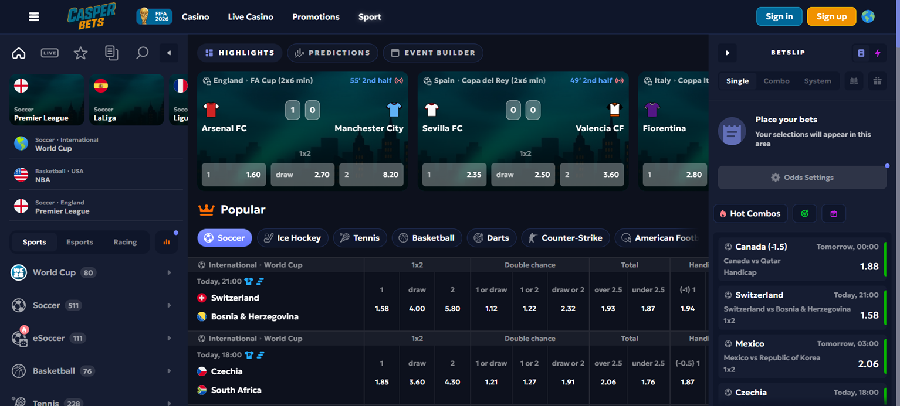Screen dimensions: 900x406
Task: Open the bet history document icon
Action: (111, 53)
